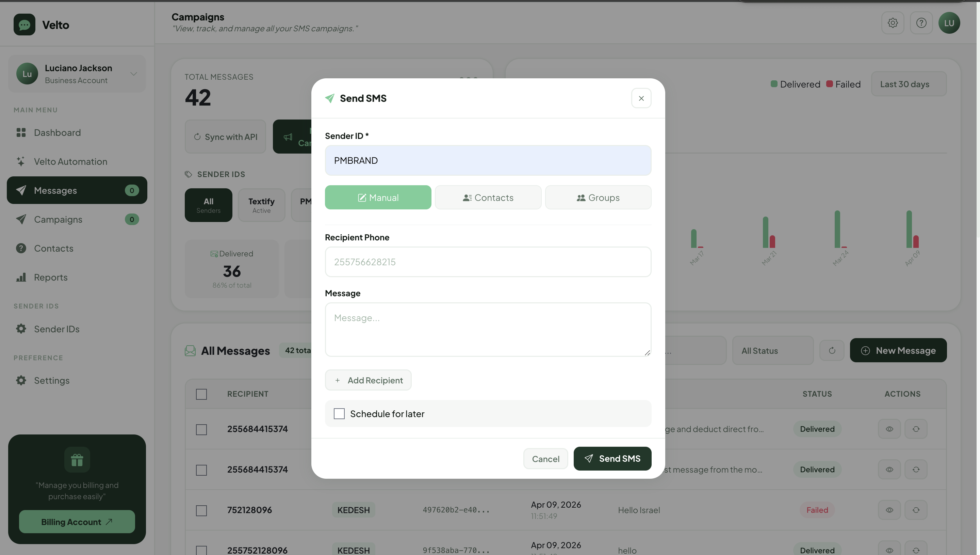Screen dimensions: 980x555
Task: Click the green Delivered legend swatch
Action: pos(774,84)
